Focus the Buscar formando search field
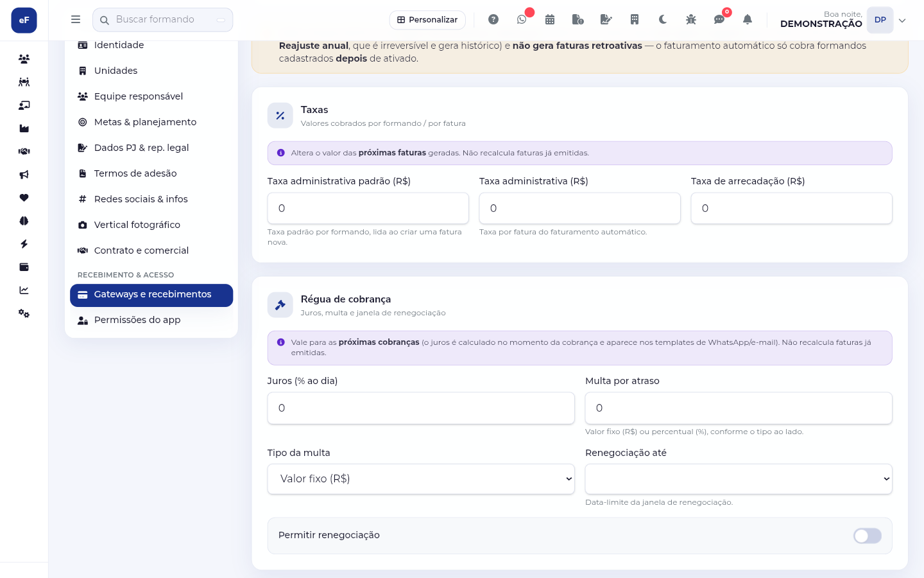This screenshot has width=924, height=578. [x=163, y=20]
